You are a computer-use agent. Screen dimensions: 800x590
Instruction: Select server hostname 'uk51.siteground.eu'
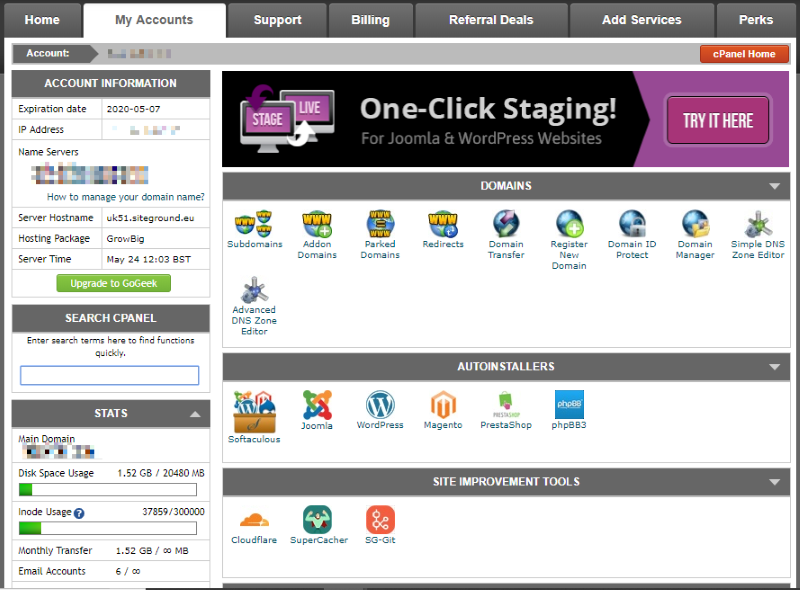pos(151,218)
